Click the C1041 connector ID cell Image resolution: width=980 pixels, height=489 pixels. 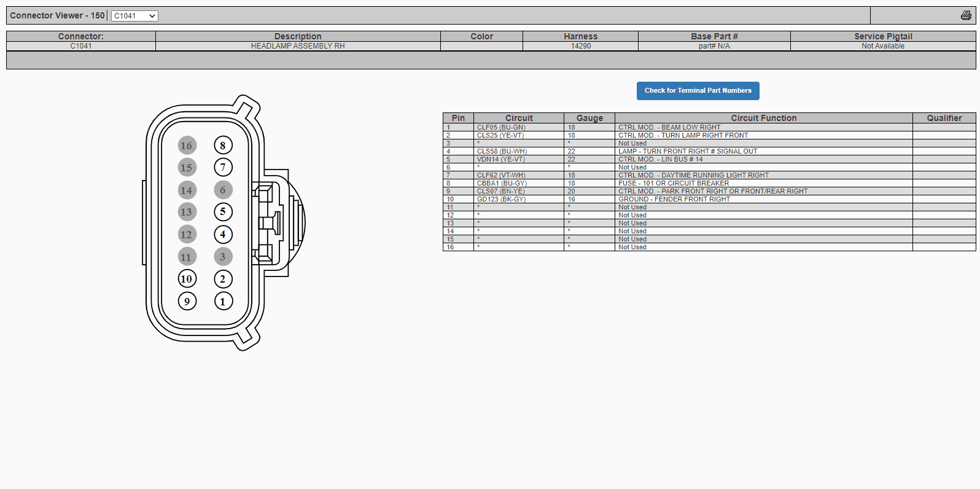pos(81,46)
